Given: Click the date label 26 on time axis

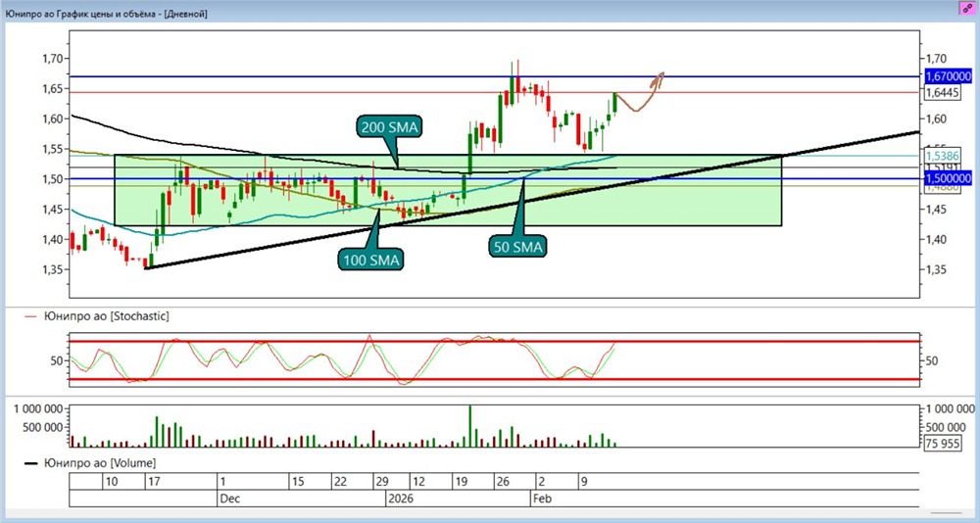Looking at the screenshot, I should 504,482.
